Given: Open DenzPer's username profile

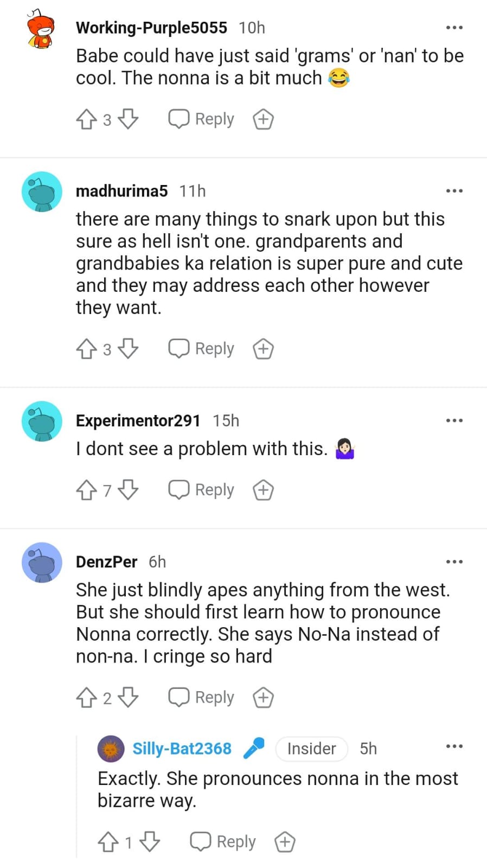Looking at the screenshot, I should pos(106,562).
